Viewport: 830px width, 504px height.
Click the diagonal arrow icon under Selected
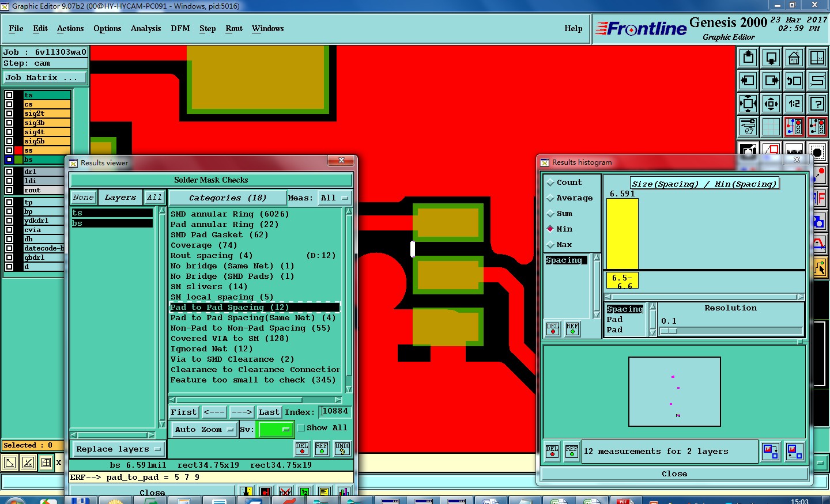[x=10, y=462]
